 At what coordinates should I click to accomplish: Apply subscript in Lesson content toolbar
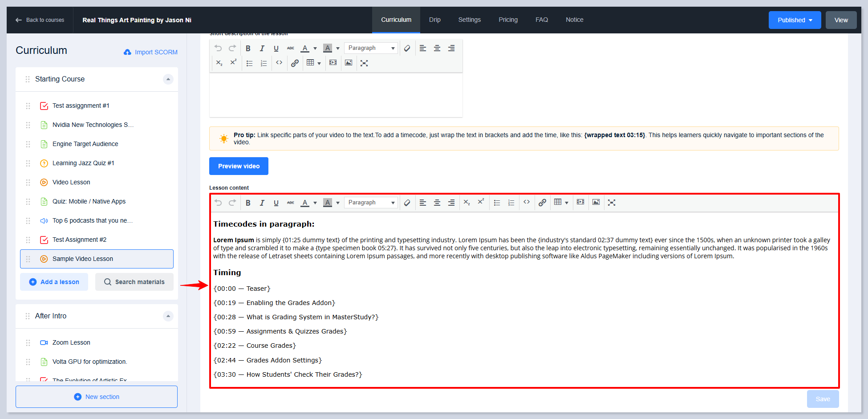[x=466, y=202]
